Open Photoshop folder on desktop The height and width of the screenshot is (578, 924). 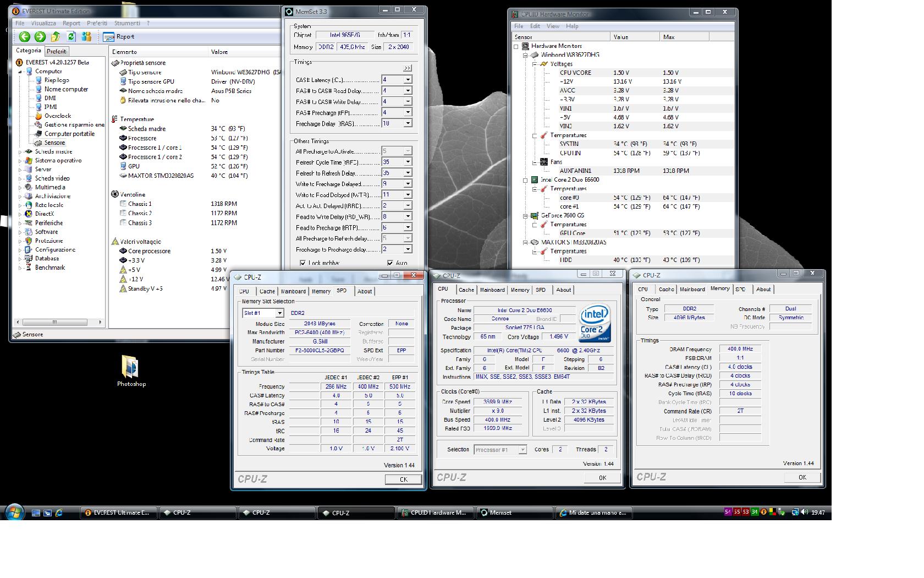131,370
